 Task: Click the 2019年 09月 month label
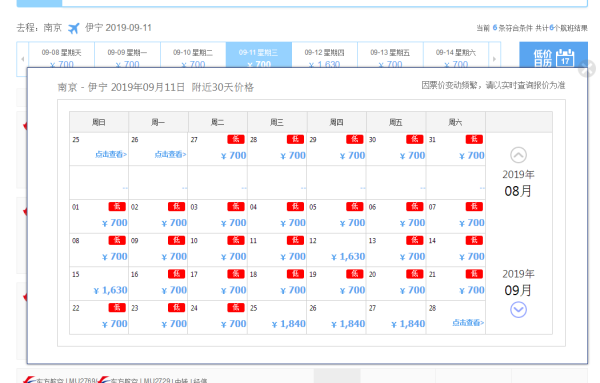pyautogui.click(x=518, y=282)
